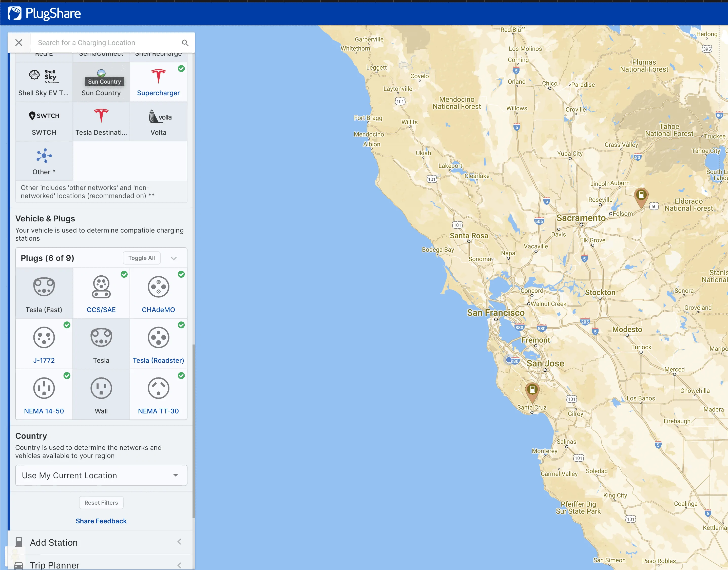Open the Share Feedback link
This screenshot has width=728, height=570.
coord(101,521)
